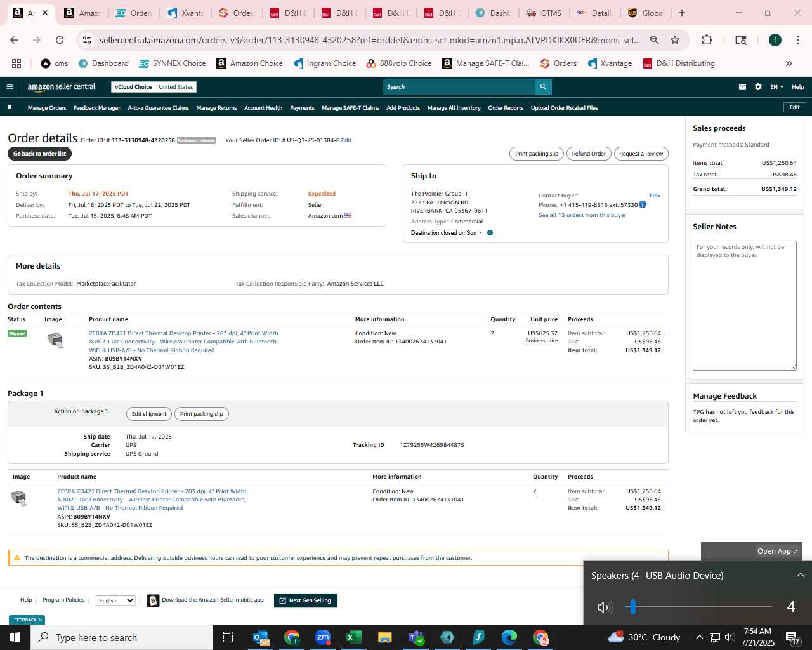Image resolution: width=812 pixels, height=650 pixels.
Task: Click the Seller Central search field
Action: (459, 87)
